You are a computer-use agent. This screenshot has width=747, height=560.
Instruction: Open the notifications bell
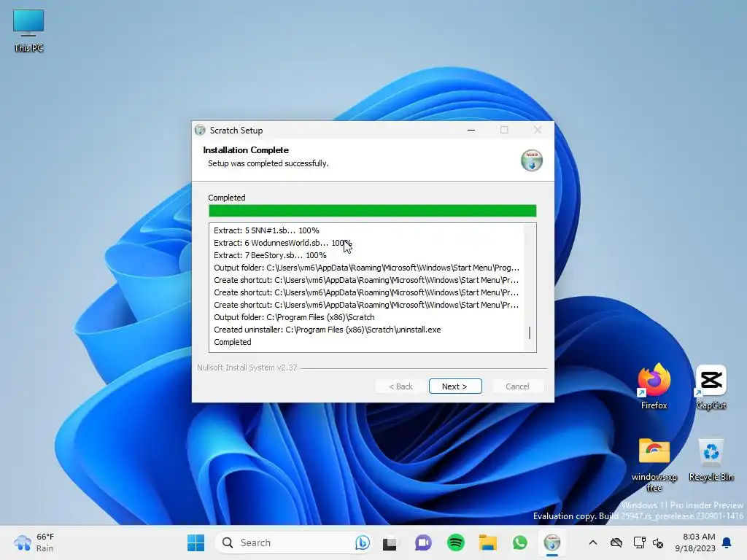727,542
